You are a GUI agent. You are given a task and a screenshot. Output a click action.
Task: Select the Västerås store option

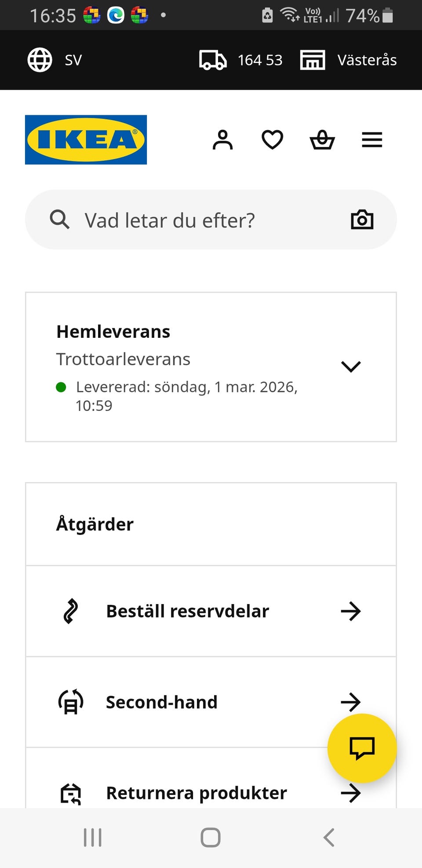click(x=349, y=60)
